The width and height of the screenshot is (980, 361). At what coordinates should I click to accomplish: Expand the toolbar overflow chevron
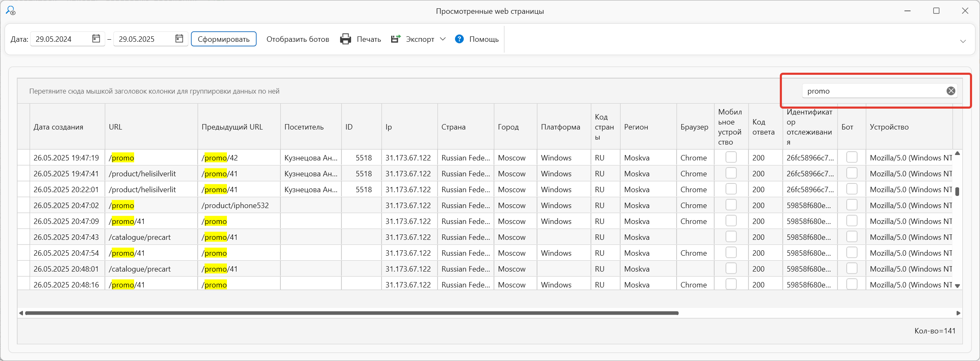(x=963, y=41)
